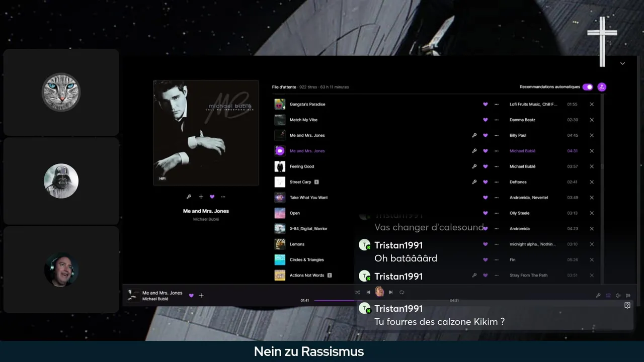The width and height of the screenshot is (644, 362).
Task: Remove Open by Olly Steele from queue
Action: click(x=592, y=213)
